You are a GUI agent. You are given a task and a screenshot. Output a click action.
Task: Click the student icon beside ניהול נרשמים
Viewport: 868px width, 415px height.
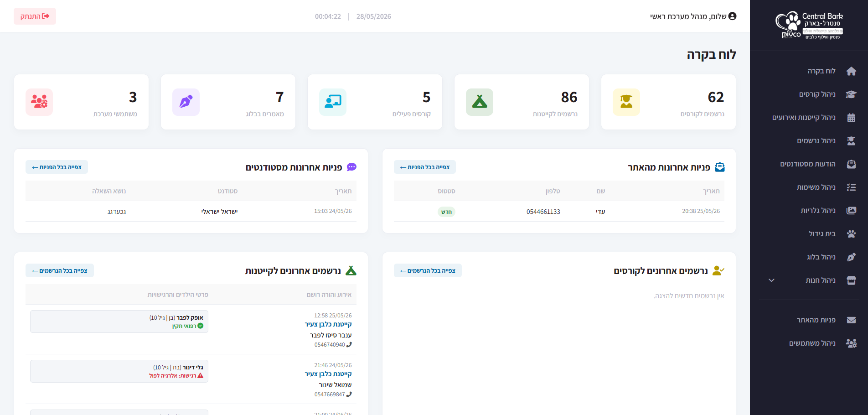coord(851,141)
